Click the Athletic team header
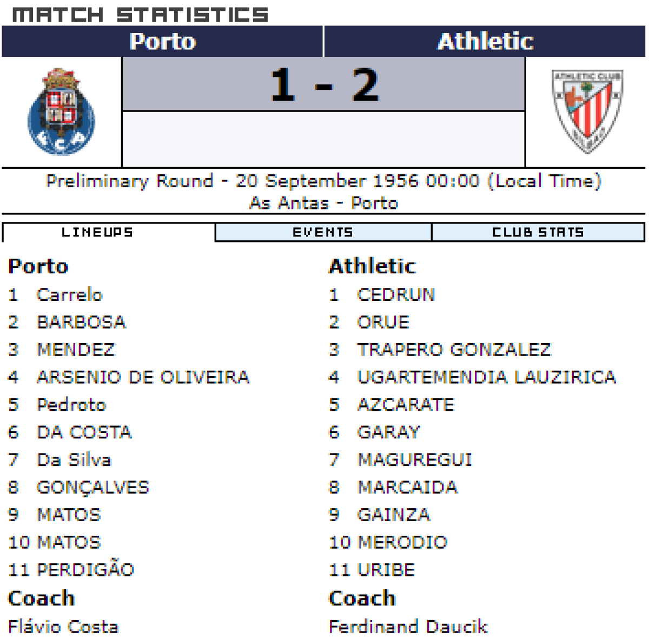The image size is (649, 644). tap(485, 41)
